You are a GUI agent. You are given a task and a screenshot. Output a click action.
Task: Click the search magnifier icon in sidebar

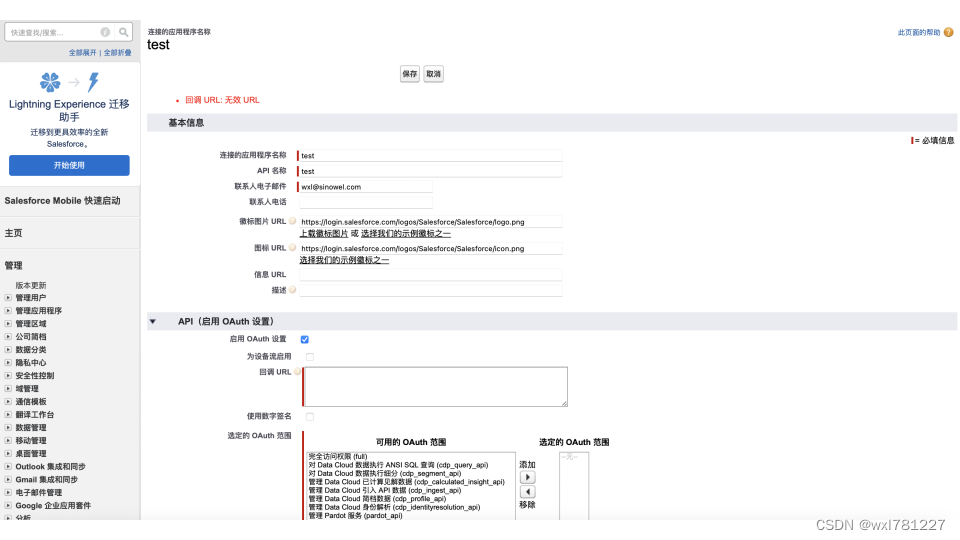pos(124,32)
